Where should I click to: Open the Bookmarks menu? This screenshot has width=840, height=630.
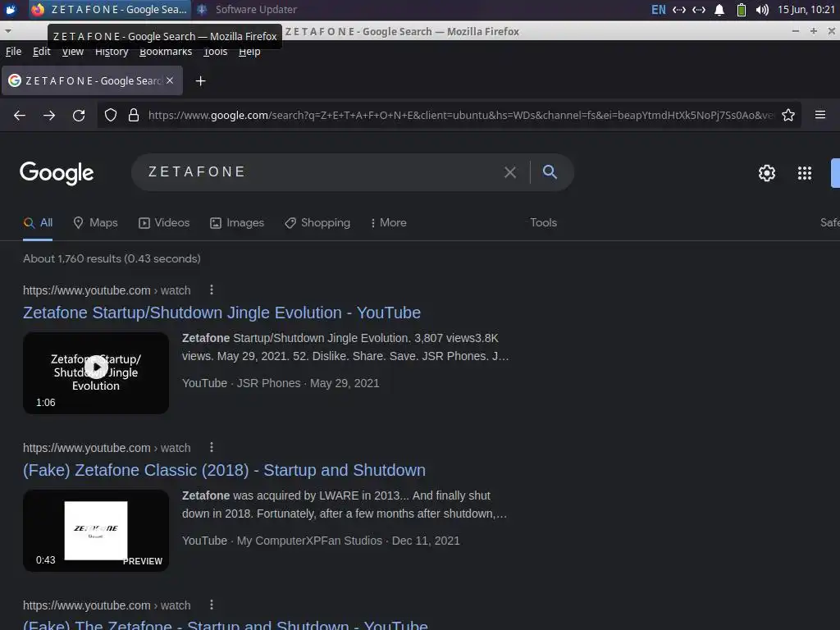click(166, 52)
